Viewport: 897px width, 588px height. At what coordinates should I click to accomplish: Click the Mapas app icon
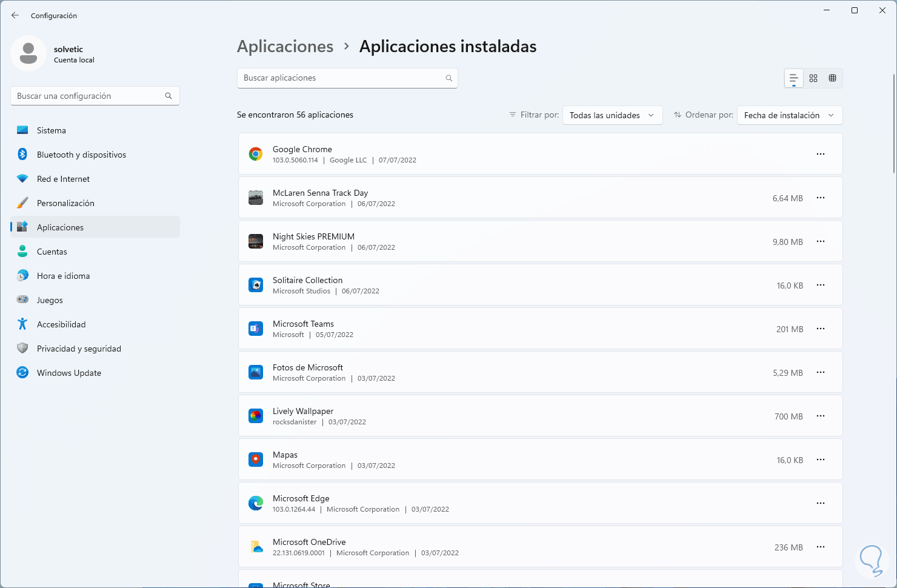point(256,459)
